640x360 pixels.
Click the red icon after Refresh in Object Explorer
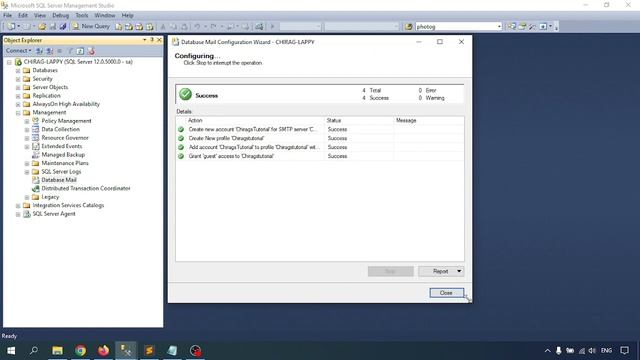tap(91, 51)
